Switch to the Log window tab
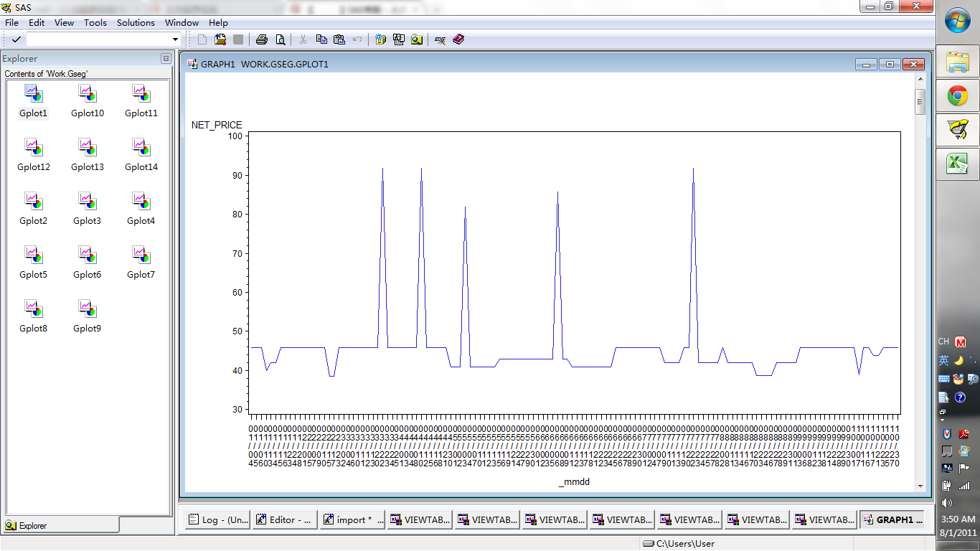Image resolution: width=980 pixels, height=551 pixels. pos(217,519)
